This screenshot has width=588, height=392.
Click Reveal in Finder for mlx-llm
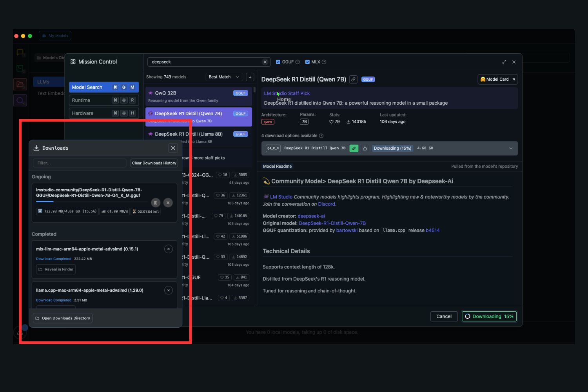click(x=56, y=269)
